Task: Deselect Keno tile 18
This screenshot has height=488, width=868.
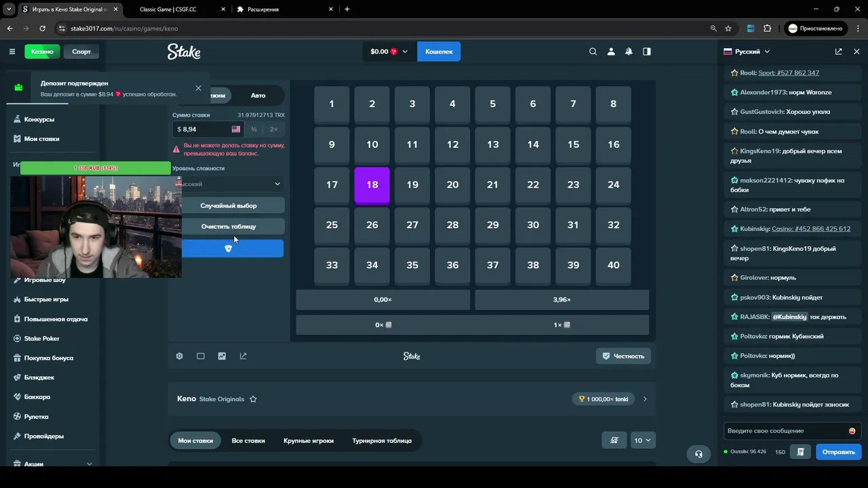Action: (x=372, y=185)
